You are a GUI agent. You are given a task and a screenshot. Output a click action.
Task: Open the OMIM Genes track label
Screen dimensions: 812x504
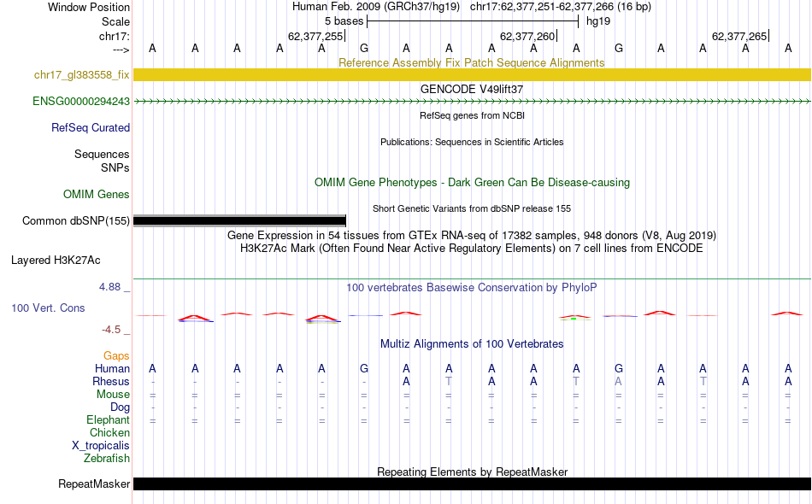pyautogui.click(x=97, y=195)
